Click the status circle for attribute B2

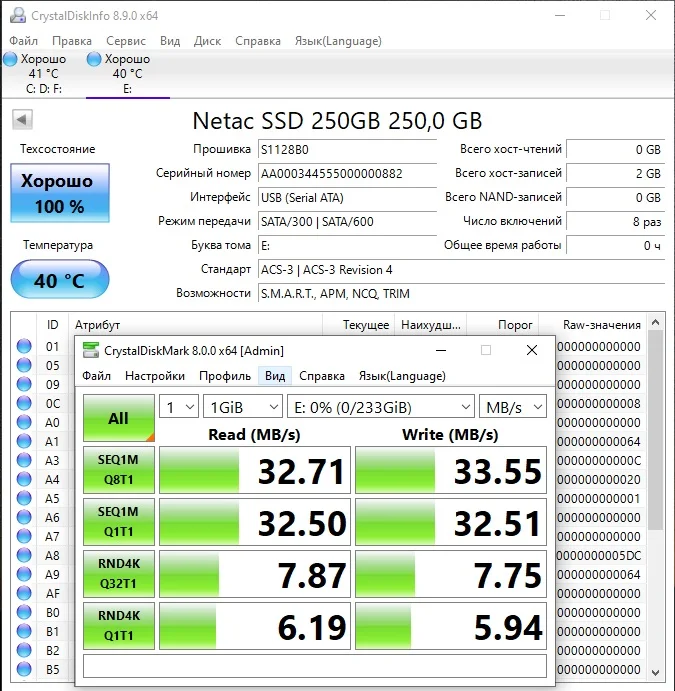tap(24, 650)
